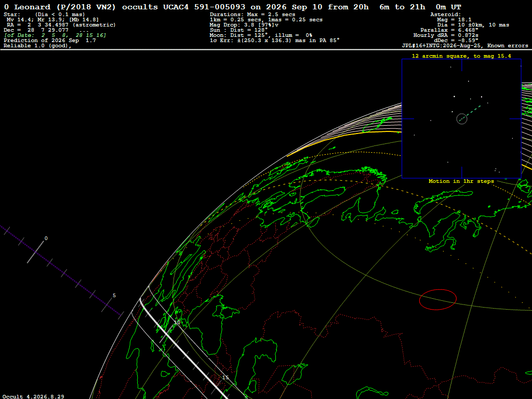Click the purple dotted off-Earth shadow track
The height and width of the screenshot is (399, 532).
click(61, 270)
